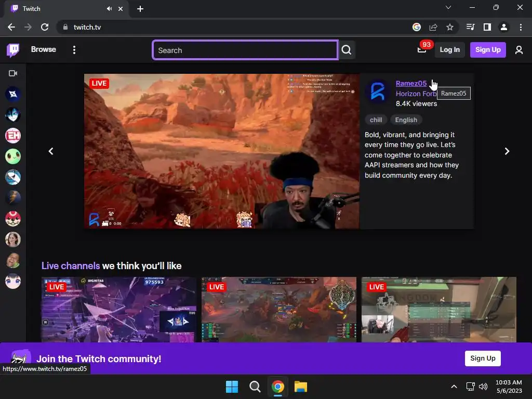Go to previous featured stream carousel arrow

[51, 151]
